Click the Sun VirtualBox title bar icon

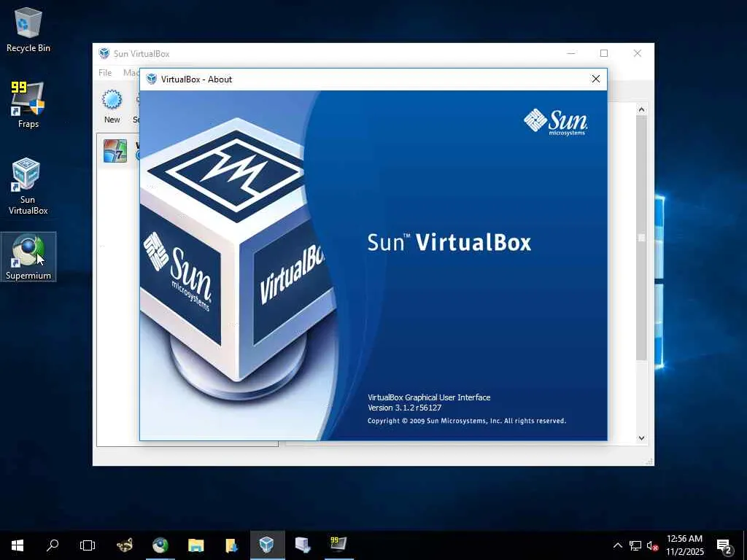[104, 53]
